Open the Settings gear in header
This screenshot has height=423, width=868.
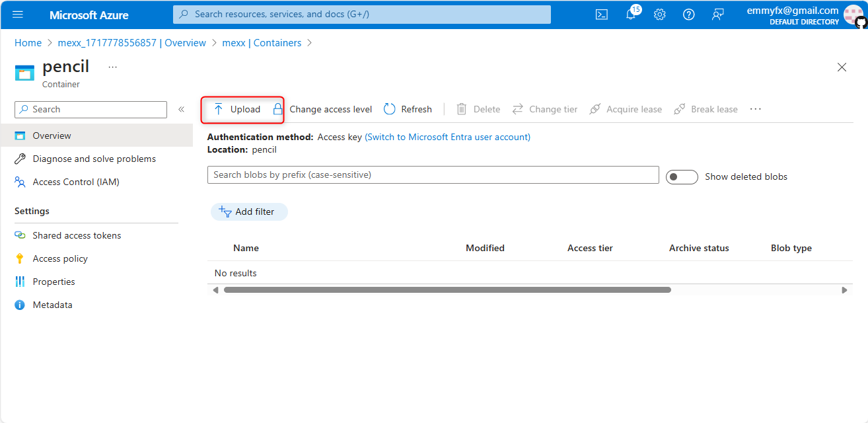pos(659,15)
